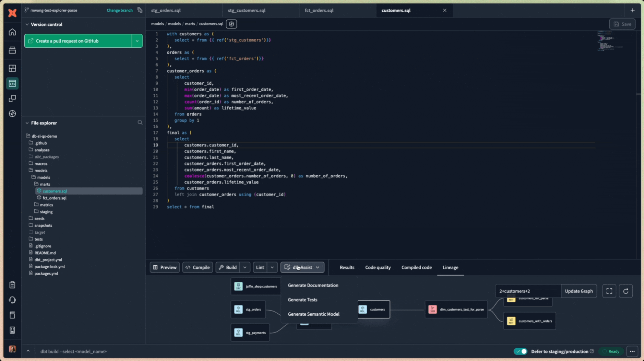Click the headset support icon near sidebar bottom
644x361 pixels.
(x=12, y=300)
